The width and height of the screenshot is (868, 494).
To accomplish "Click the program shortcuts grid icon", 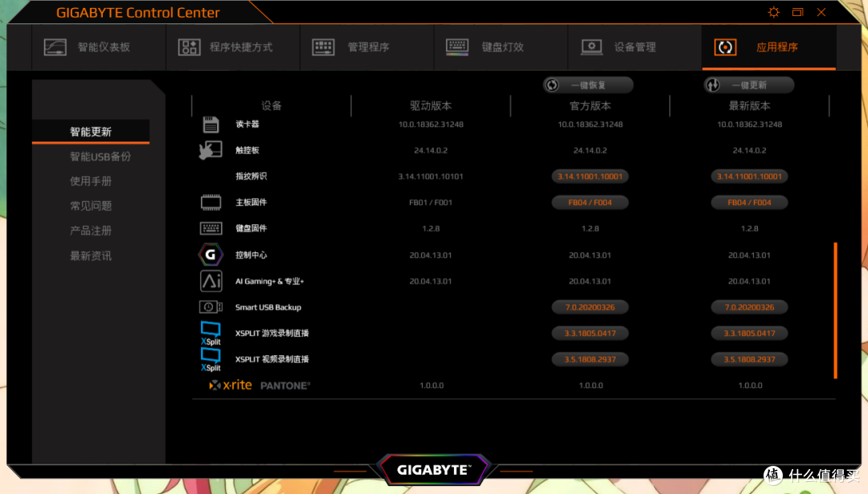I will click(x=190, y=47).
